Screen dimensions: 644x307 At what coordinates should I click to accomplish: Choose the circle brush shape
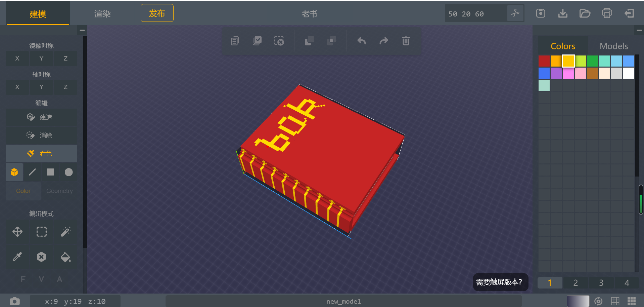coord(68,172)
